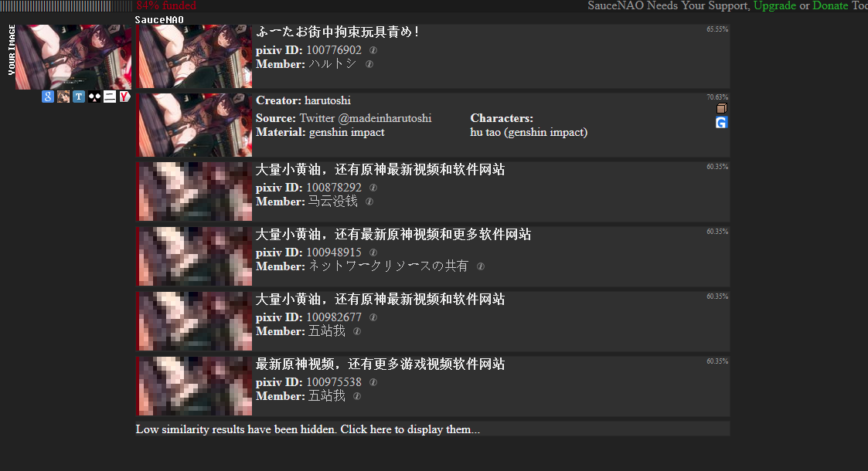
Task: Open pixiv ID 100948915 link
Action: tap(334, 252)
